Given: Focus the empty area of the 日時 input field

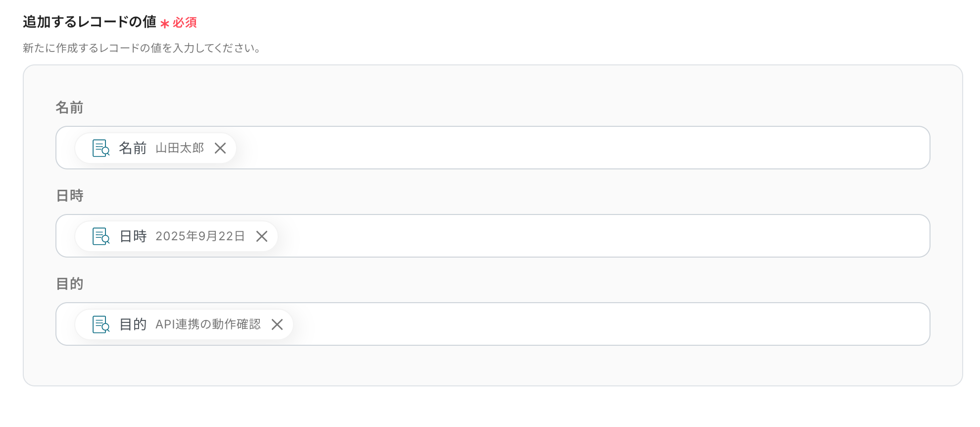Looking at the screenshot, I should 594,236.
